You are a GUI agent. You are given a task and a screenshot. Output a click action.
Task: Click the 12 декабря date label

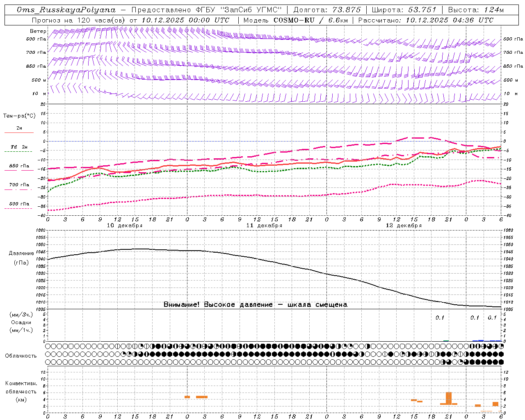point(404,226)
